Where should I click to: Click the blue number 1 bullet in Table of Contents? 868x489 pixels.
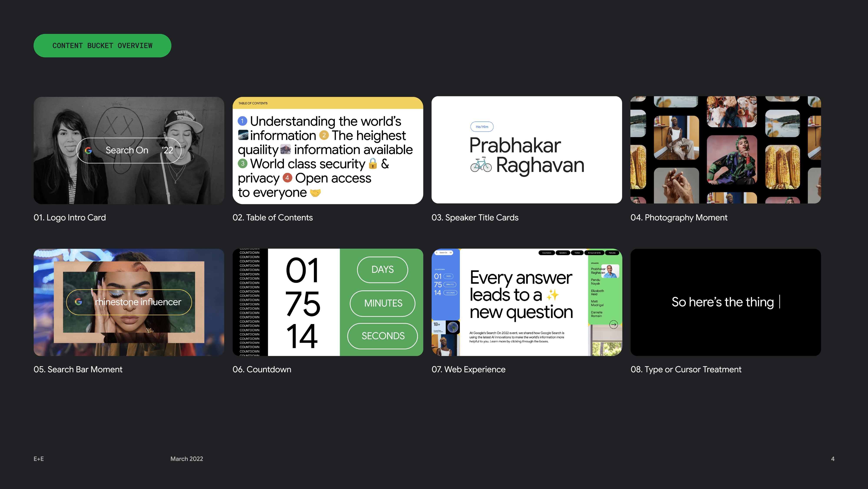pos(242,121)
